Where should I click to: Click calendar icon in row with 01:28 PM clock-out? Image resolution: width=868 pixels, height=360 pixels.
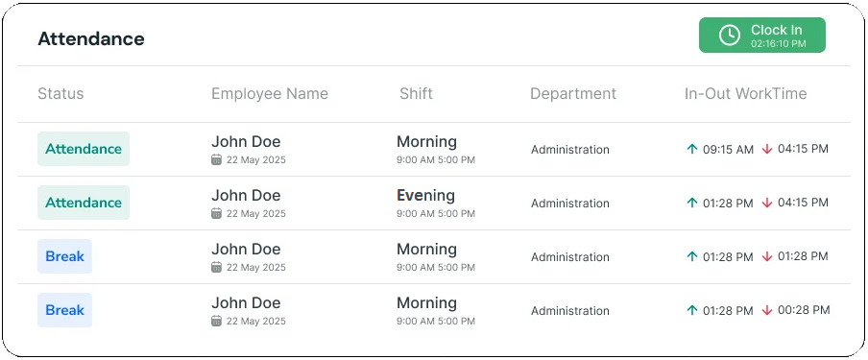(216, 268)
